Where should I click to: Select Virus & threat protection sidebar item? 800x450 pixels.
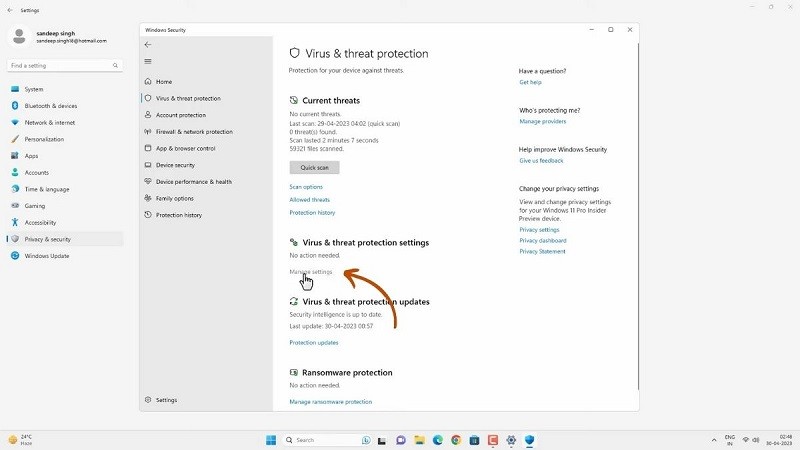click(x=188, y=98)
